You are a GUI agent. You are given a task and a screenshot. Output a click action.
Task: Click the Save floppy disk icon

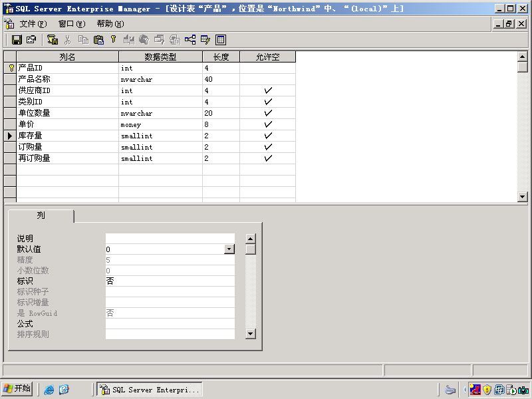pos(17,40)
